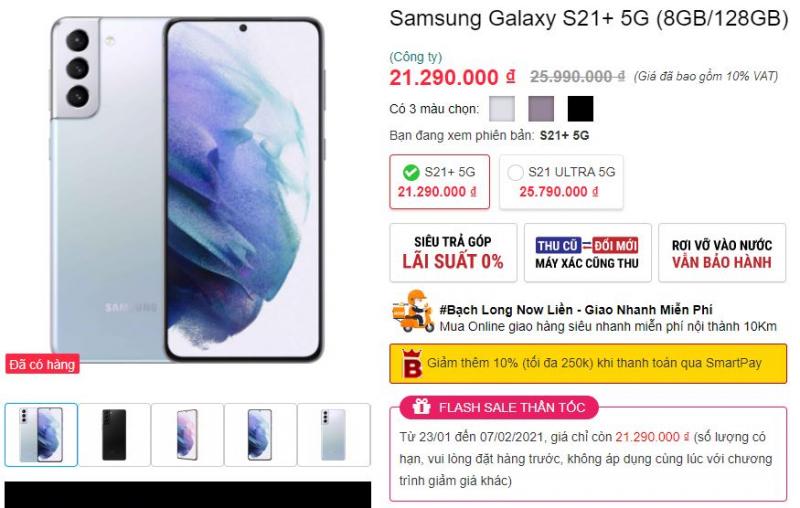Viewport: 800px width, 508px height.
Task: Click the red B SmartPay logo icon
Action: tap(412, 364)
